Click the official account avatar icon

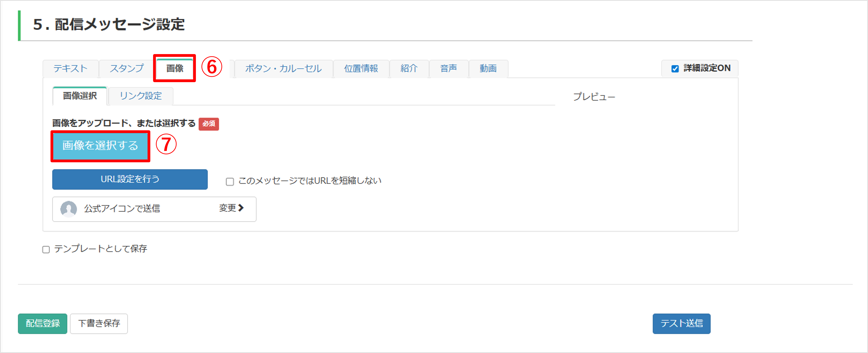coord(68,209)
